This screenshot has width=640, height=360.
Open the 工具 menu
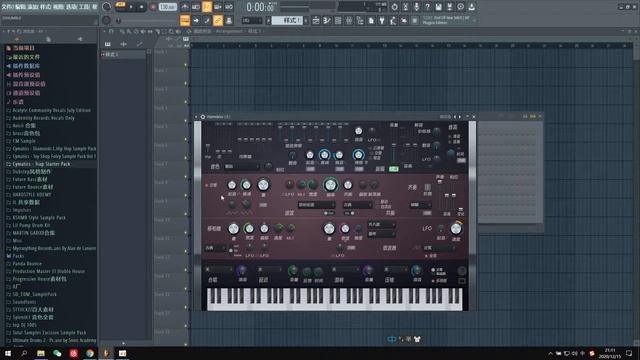(x=84, y=7)
